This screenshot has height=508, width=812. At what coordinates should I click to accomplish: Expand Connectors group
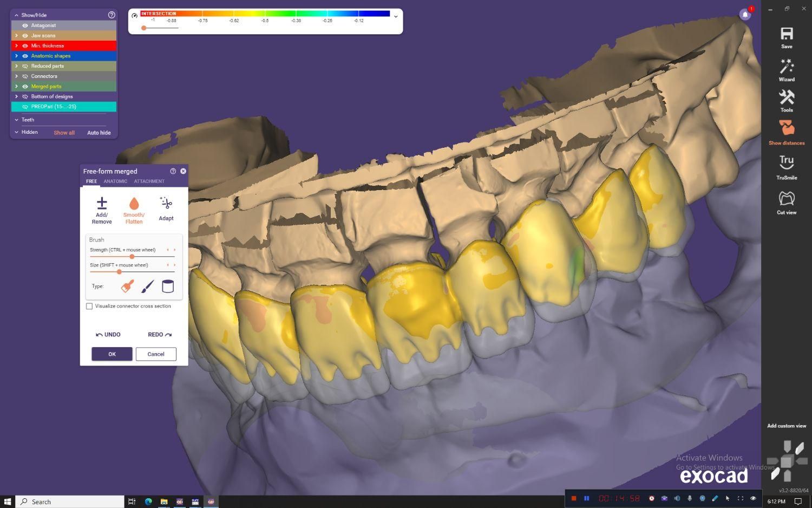tap(16, 76)
